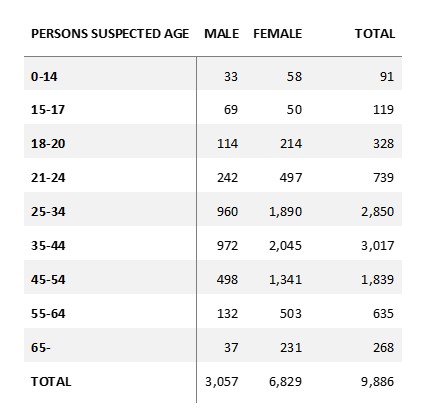Select the male total value 3,057
The image size is (431, 412).
[x=222, y=382]
